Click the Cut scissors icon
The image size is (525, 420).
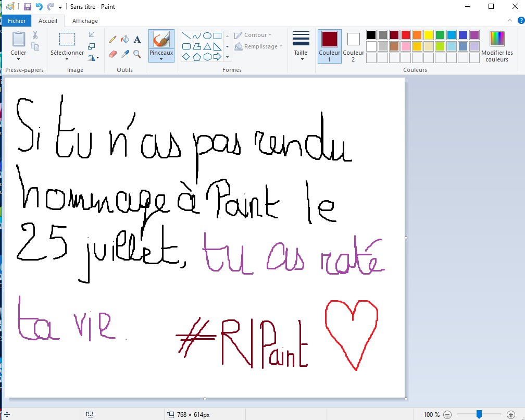coord(35,34)
